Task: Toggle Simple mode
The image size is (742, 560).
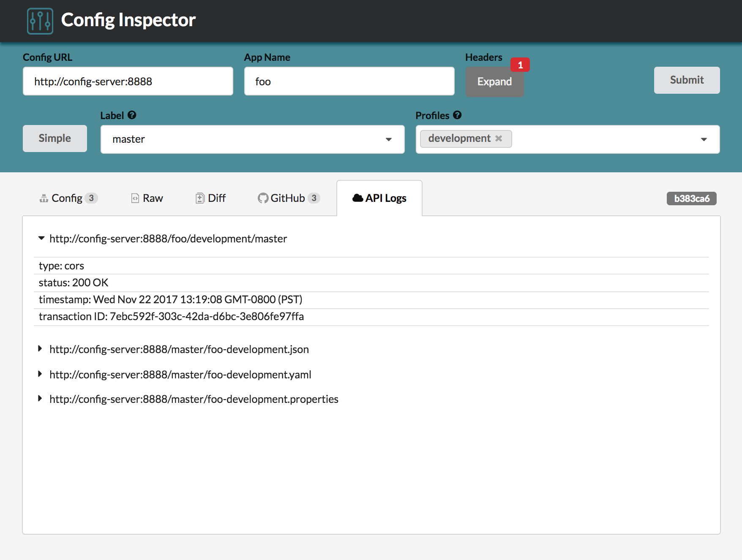Action: tap(55, 138)
